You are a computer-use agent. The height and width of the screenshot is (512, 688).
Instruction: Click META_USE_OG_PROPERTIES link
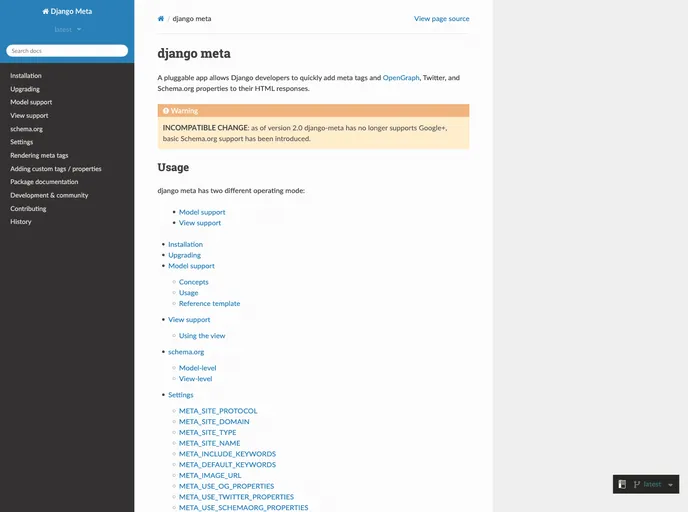click(x=226, y=486)
